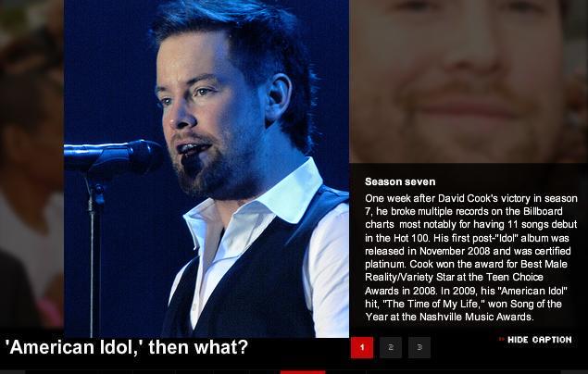Click the wide leftmost segment of the bottom strip
588x374 pixels.
pos(79,372)
